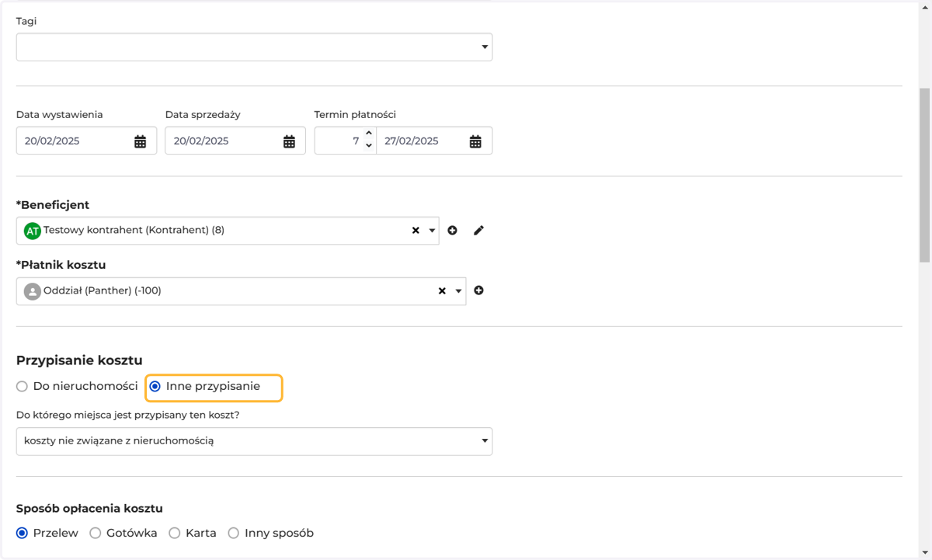The width and height of the screenshot is (932, 560).
Task: Click the payment term days field showing 7
Action: [x=346, y=141]
